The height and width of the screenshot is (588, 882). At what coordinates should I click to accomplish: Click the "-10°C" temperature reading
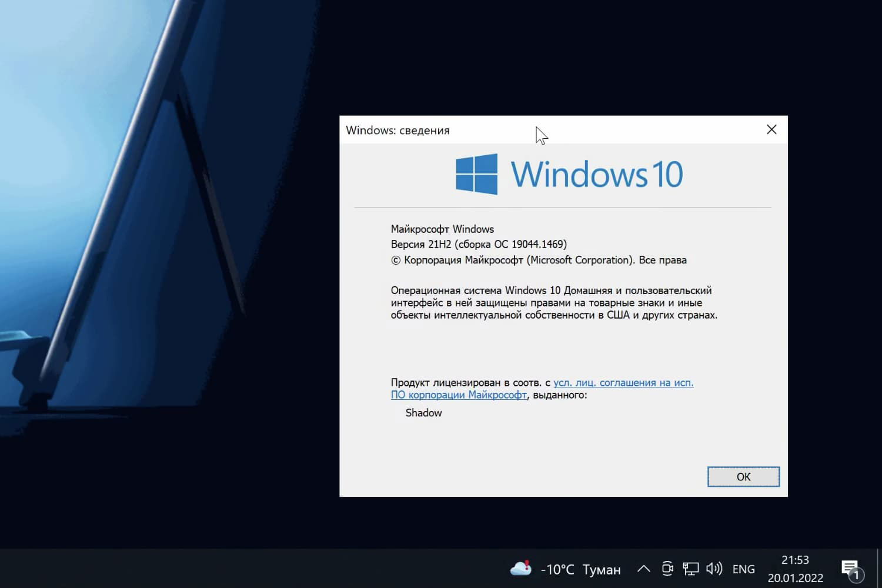[557, 569]
